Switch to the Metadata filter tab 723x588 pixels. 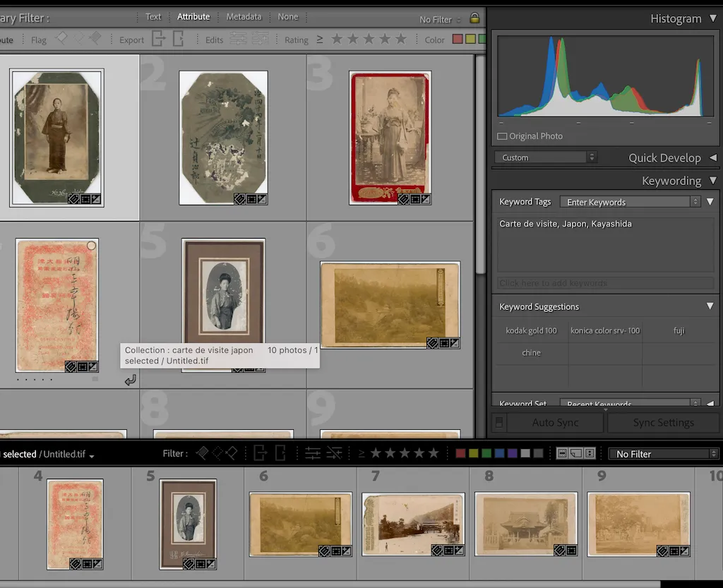point(244,17)
